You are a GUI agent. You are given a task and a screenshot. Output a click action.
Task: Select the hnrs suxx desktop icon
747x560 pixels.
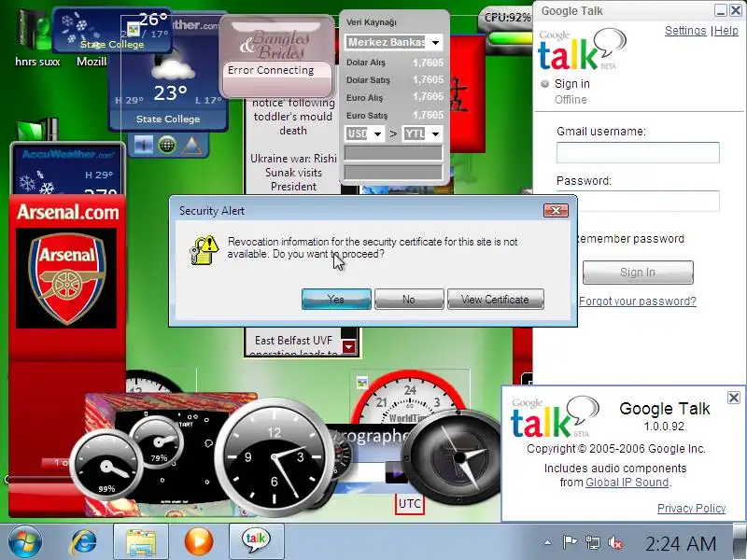pyautogui.click(x=37, y=38)
